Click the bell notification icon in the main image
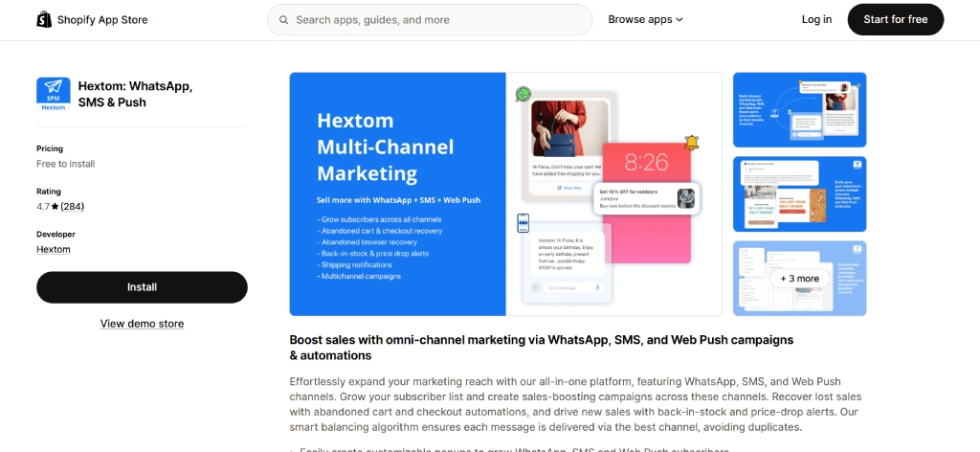 pyautogui.click(x=691, y=143)
